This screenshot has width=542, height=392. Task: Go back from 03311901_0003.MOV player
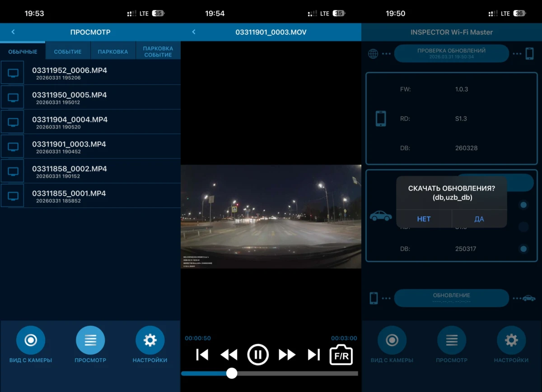[194, 32]
